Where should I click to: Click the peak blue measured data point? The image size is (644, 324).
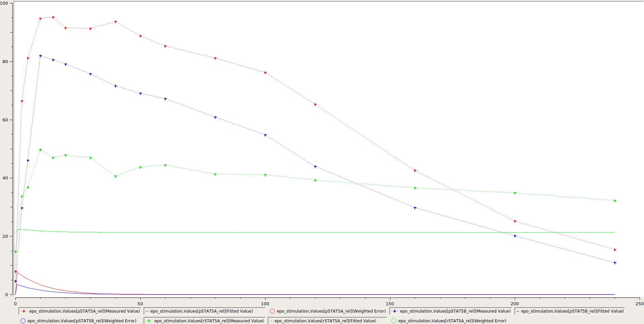pos(41,56)
